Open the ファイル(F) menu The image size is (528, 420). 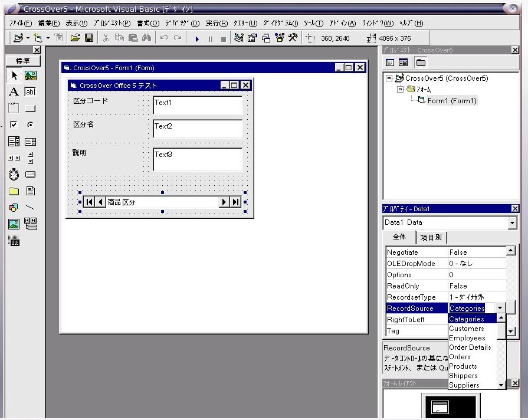(21, 23)
